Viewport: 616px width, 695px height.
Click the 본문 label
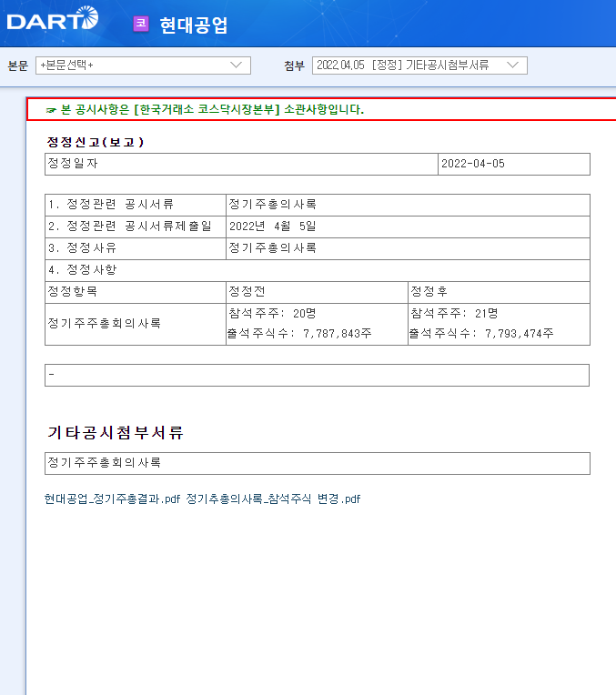[x=17, y=65]
